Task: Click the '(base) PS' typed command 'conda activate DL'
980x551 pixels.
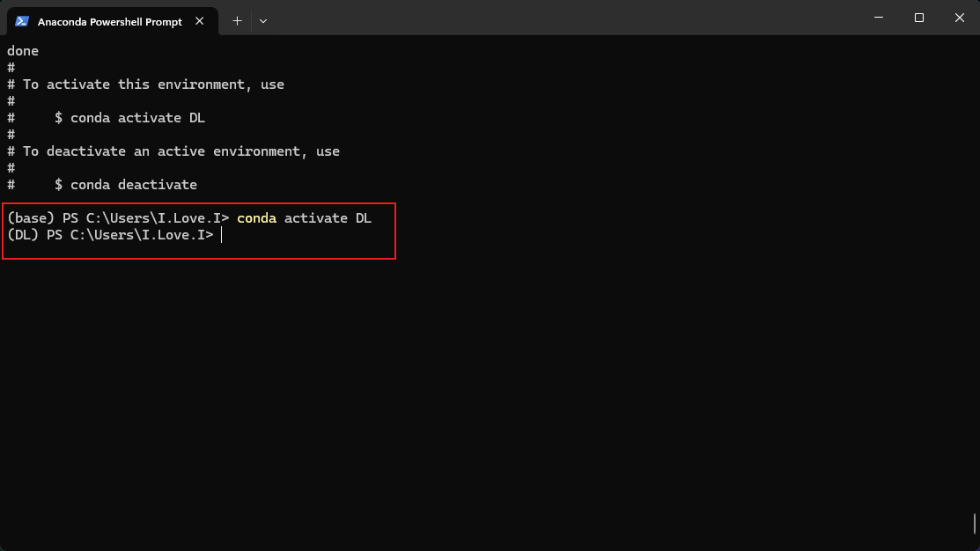Action: pyautogui.click(x=304, y=218)
